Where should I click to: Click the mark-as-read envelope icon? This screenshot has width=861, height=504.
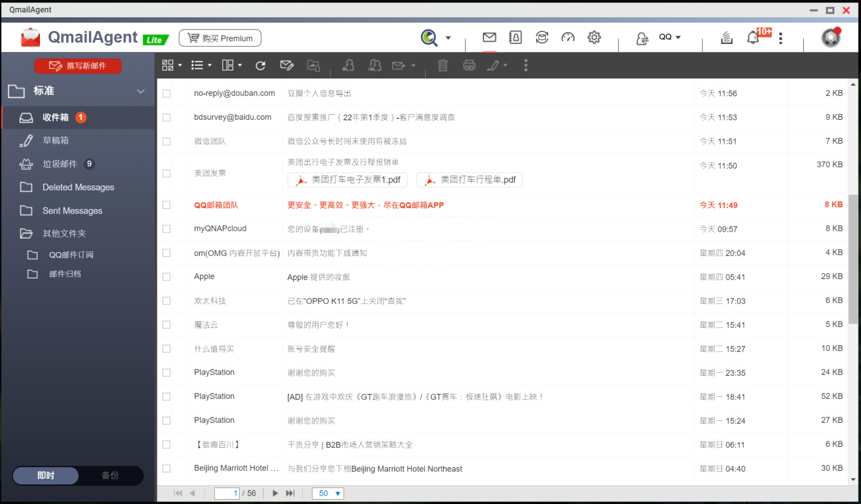287,65
